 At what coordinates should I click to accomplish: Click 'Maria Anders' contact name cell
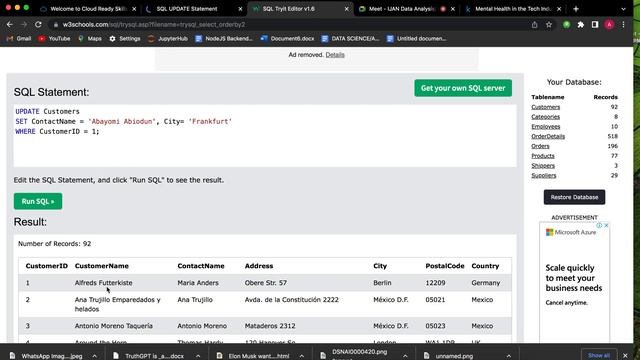[198, 283]
